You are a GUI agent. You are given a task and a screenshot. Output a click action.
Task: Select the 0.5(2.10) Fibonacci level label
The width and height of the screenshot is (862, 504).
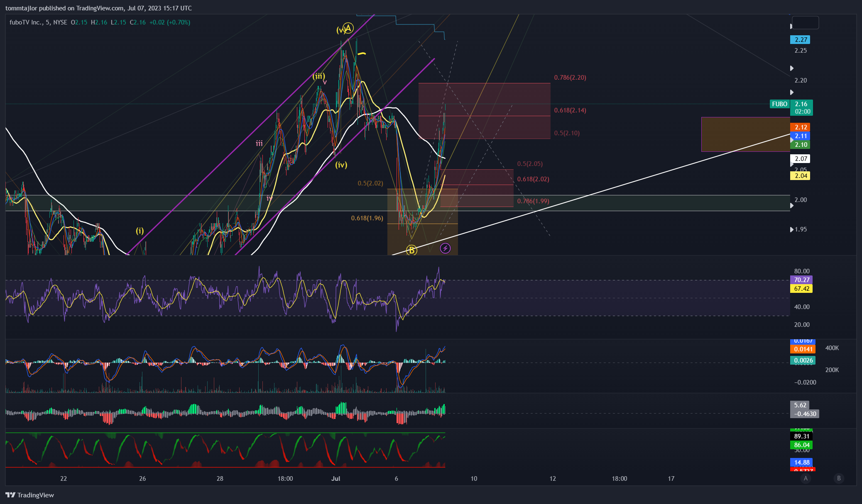pos(567,133)
